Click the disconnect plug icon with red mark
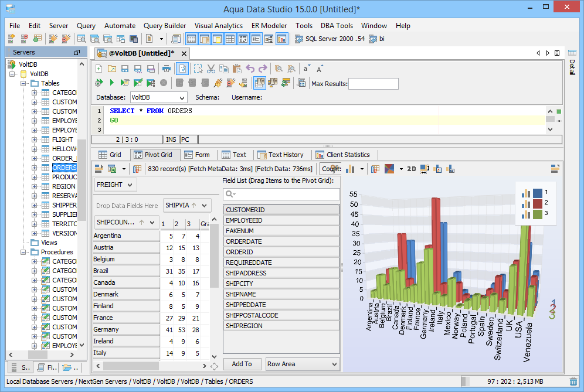This screenshot has height=392, width=584. [x=231, y=83]
